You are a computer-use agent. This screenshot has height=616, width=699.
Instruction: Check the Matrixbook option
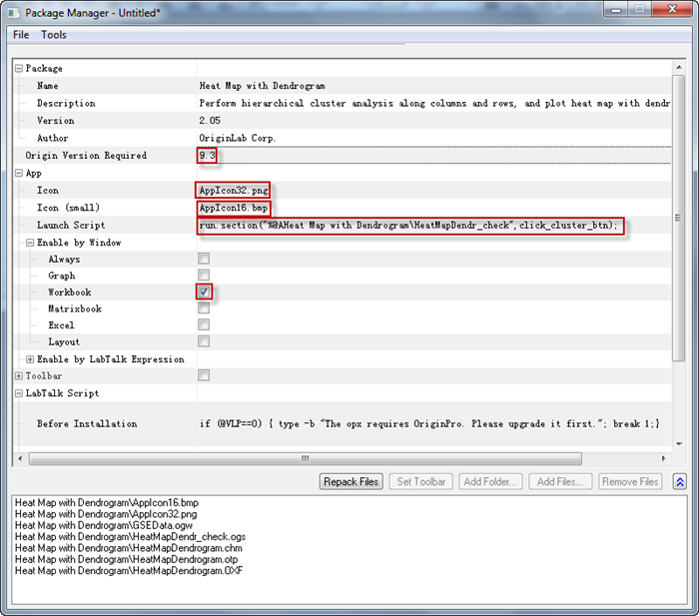pos(204,308)
